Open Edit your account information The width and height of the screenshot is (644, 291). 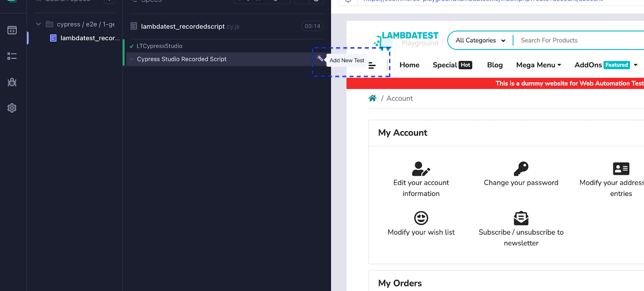coord(421,179)
